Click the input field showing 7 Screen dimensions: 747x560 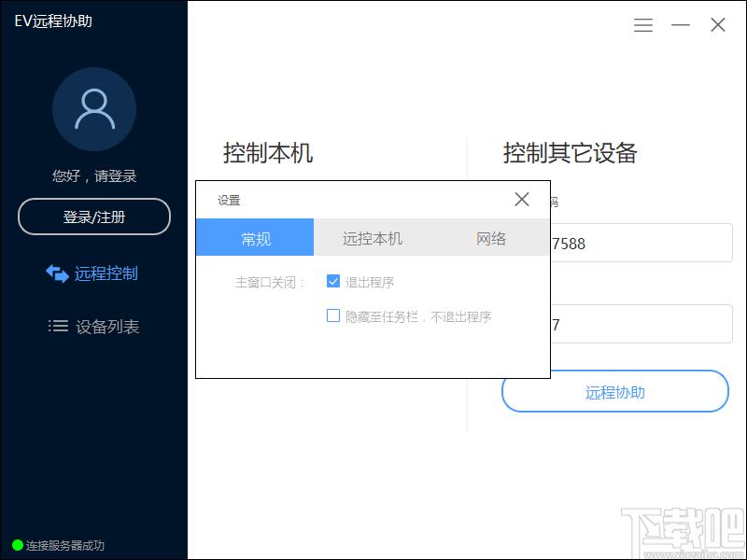tap(641, 324)
